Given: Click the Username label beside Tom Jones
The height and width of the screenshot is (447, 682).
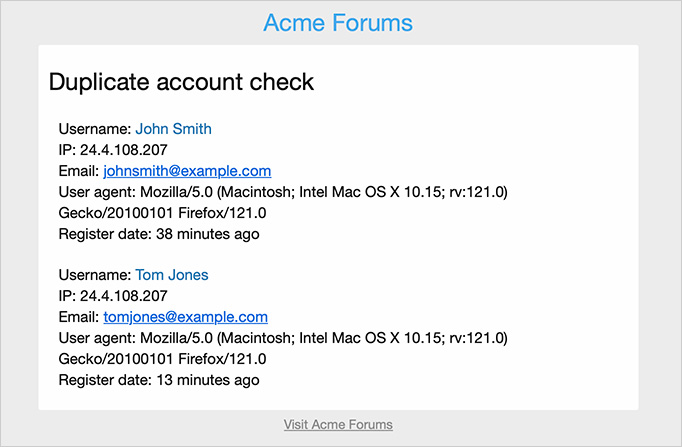Looking at the screenshot, I should click(x=94, y=275).
